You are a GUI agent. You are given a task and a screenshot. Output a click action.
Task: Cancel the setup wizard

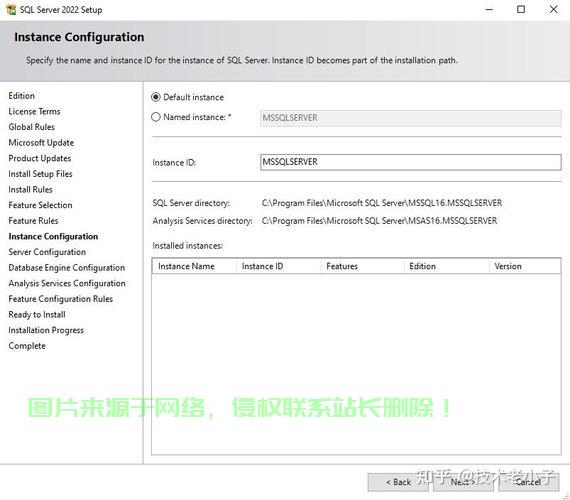pyautogui.click(x=529, y=482)
